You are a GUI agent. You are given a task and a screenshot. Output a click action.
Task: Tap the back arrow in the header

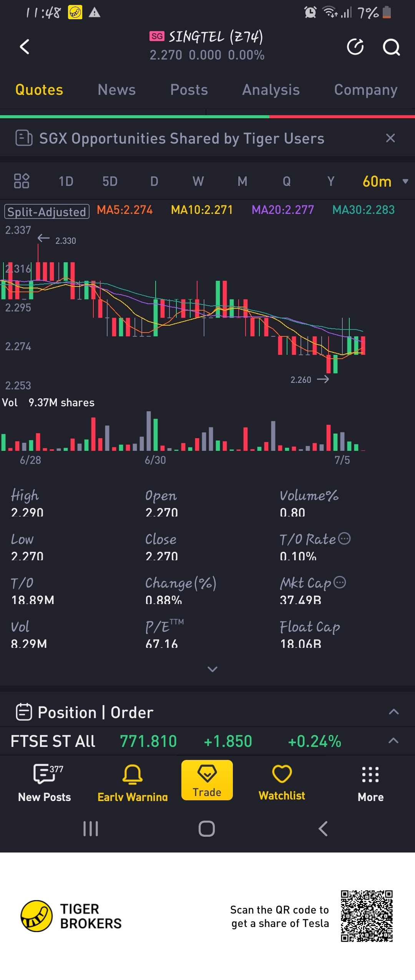[25, 47]
